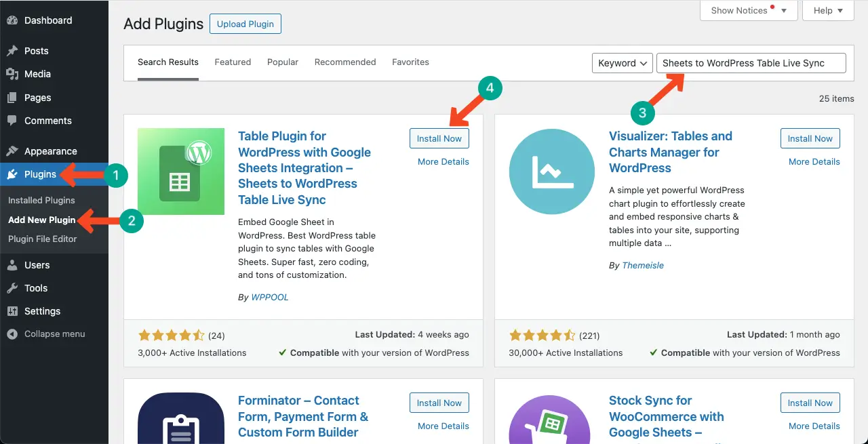Click the Tools wrench icon
Screen dimensions: 868x444
pos(12,288)
